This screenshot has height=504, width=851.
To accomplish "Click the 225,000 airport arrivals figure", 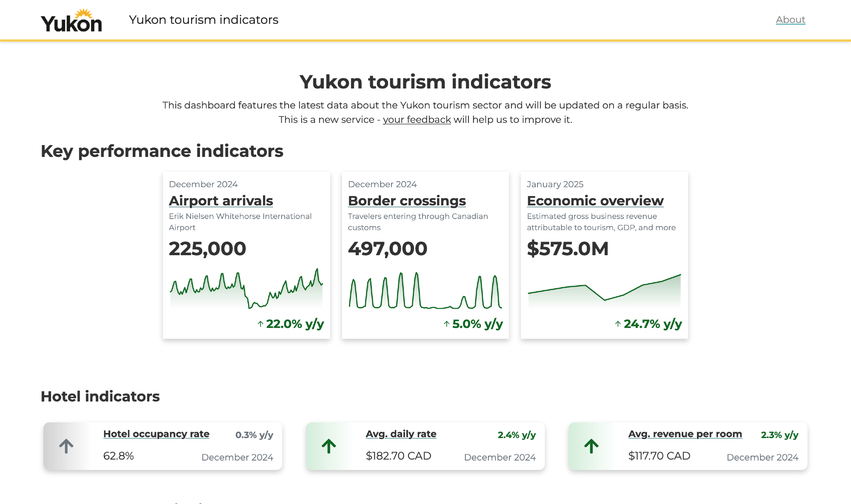I will (208, 249).
